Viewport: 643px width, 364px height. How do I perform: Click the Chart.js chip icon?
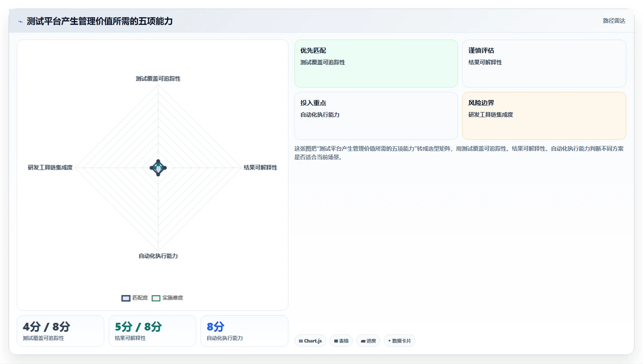click(x=301, y=341)
